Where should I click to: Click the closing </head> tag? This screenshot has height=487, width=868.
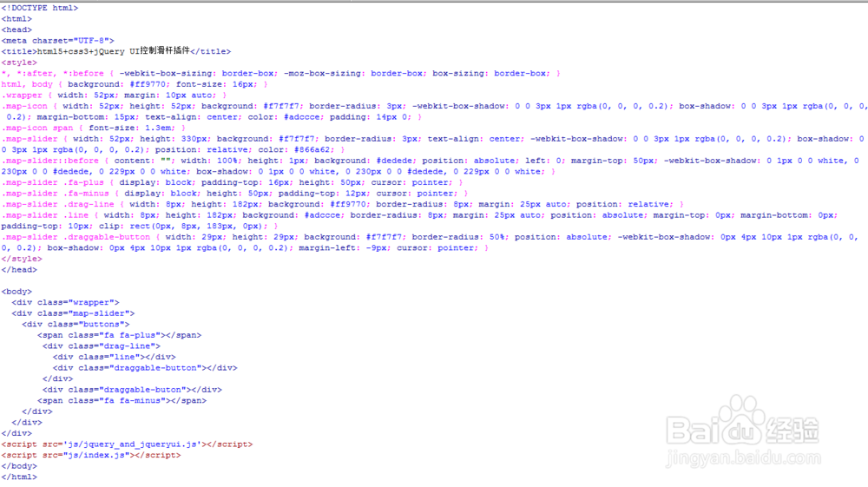[19, 269]
